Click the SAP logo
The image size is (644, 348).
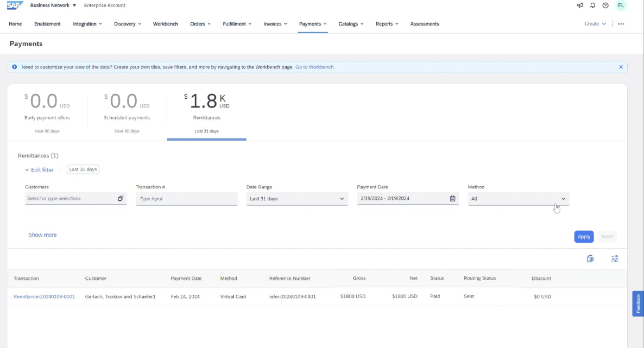15,5
